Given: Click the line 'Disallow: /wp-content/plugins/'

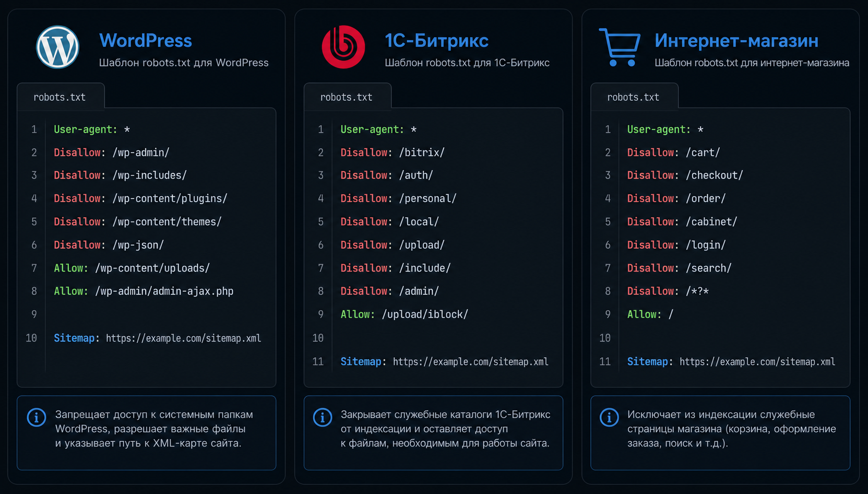Looking at the screenshot, I should (x=140, y=198).
